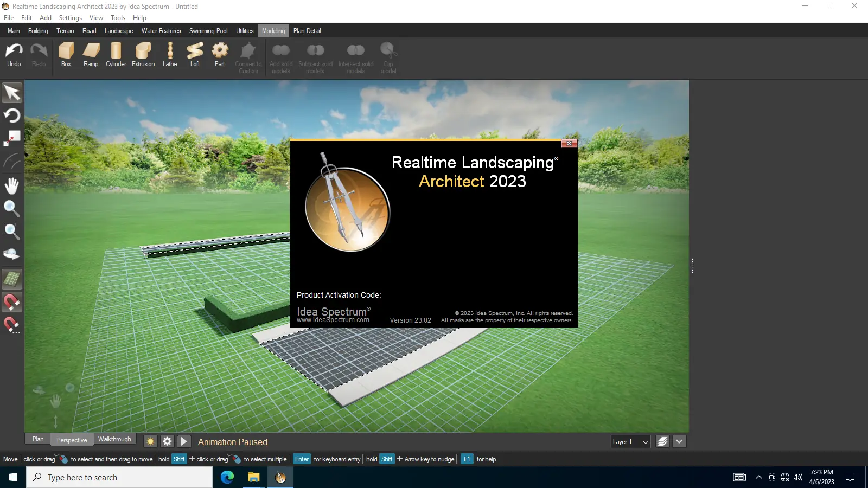Open the Layer 1 dropdown

click(630, 442)
